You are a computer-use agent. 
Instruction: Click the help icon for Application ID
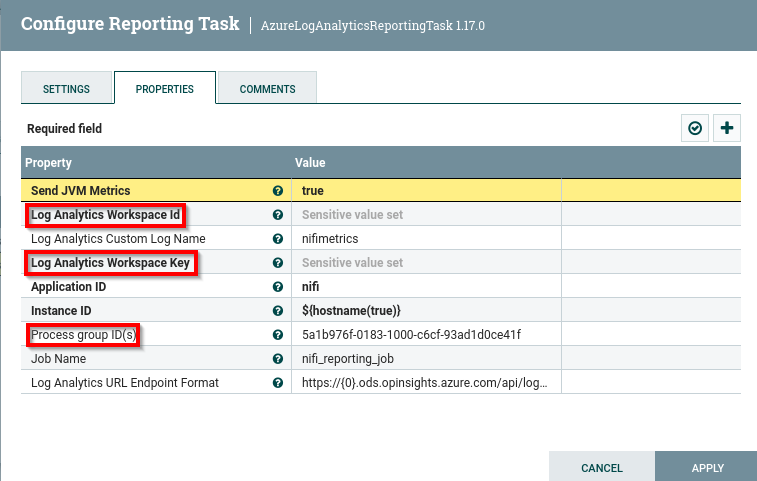[278, 287]
